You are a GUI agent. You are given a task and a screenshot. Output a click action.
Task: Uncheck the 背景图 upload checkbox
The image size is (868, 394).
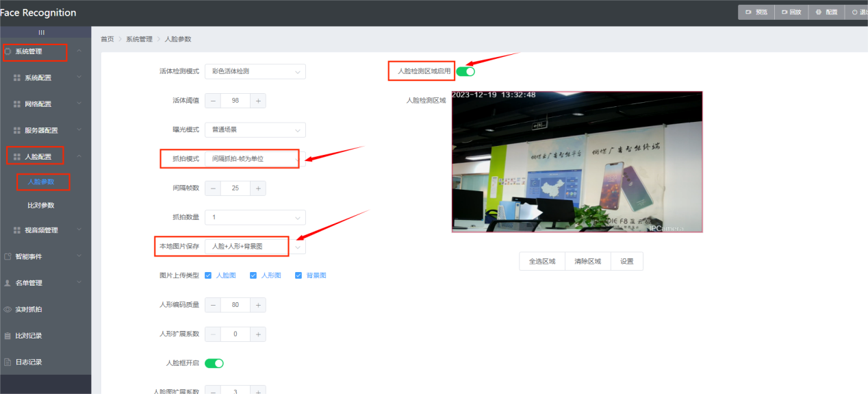coord(298,275)
